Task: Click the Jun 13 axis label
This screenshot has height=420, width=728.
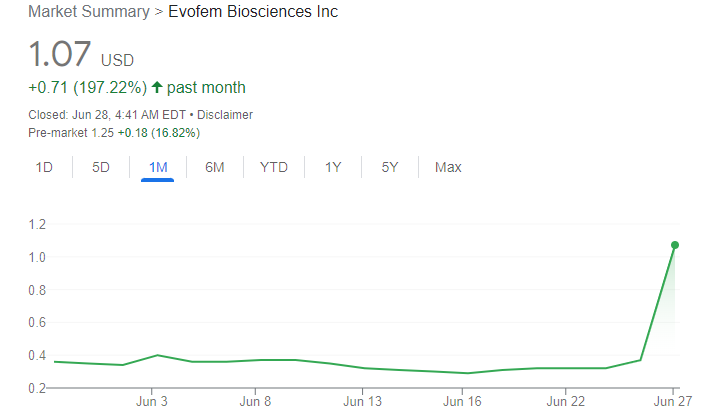Action: [362, 403]
